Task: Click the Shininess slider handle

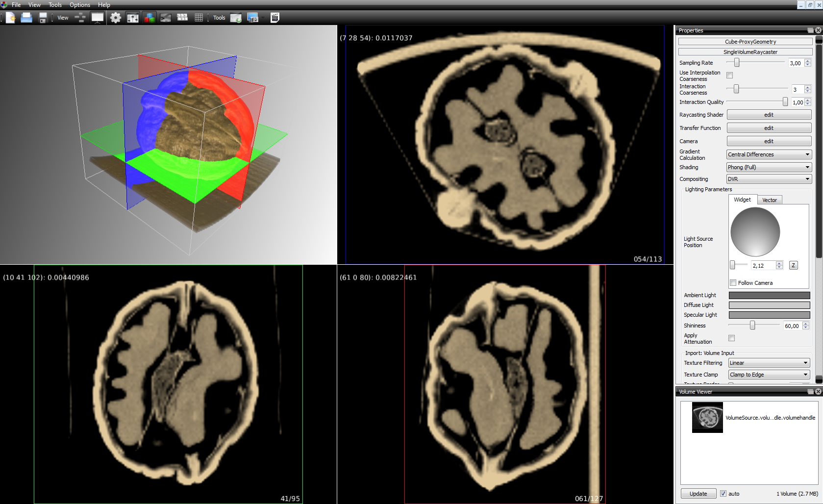Action: [x=752, y=326]
